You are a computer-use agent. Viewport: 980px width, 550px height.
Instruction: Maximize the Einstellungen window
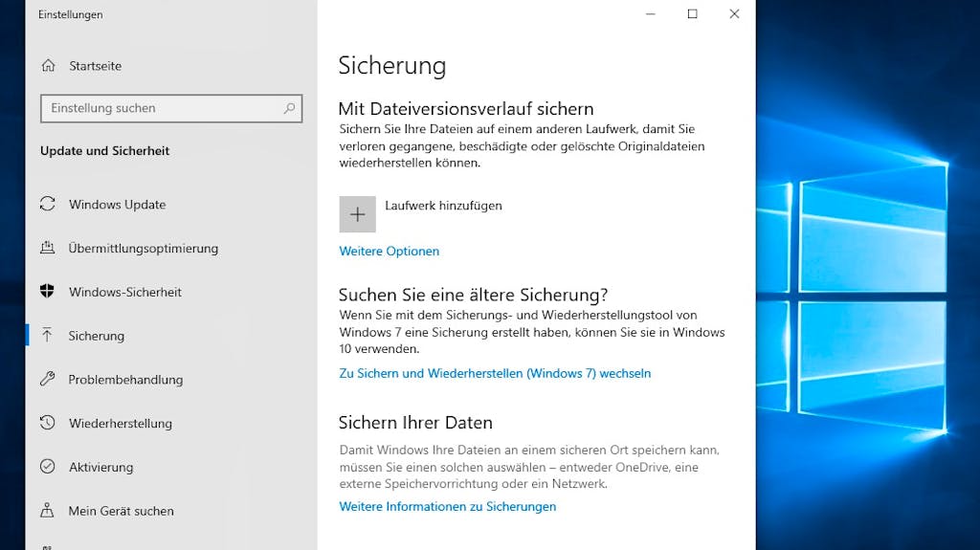point(693,13)
